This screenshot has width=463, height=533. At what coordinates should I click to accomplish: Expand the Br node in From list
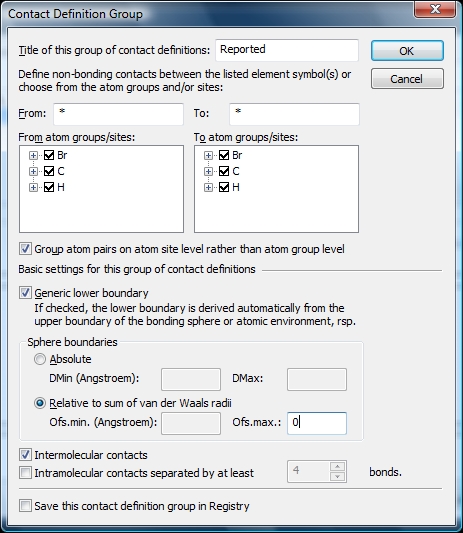[x=33, y=155]
